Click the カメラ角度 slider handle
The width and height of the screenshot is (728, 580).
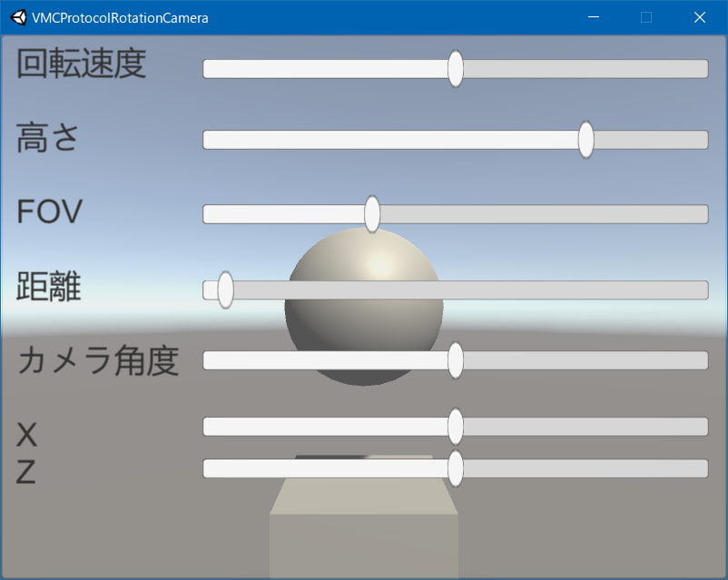pos(454,360)
